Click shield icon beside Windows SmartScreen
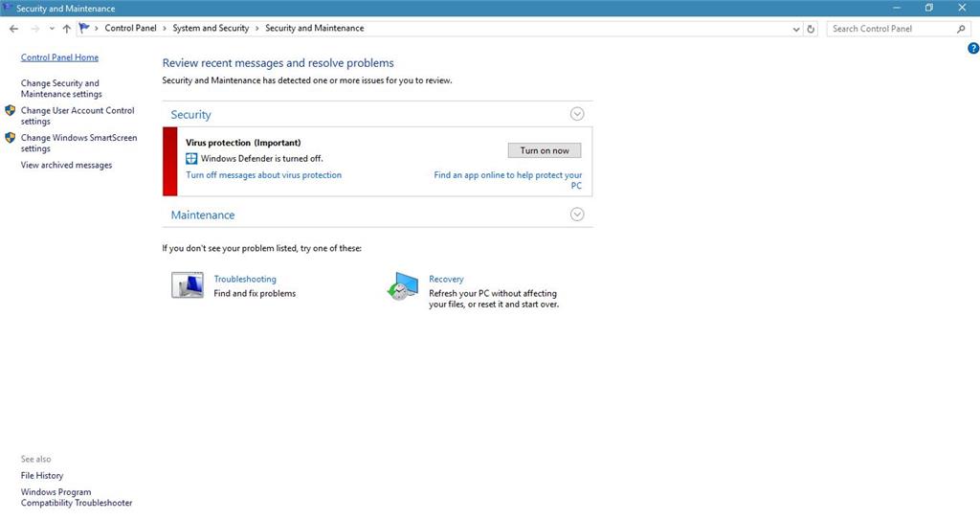980x520 pixels. (x=10, y=138)
